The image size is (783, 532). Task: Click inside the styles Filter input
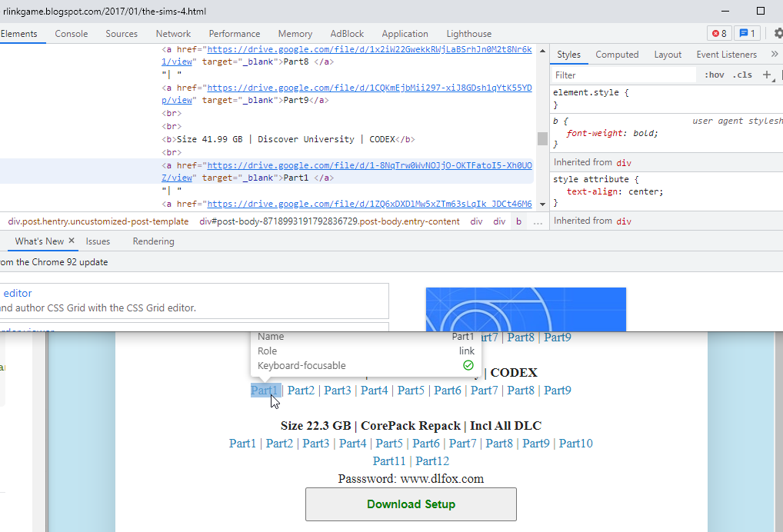(623, 75)
